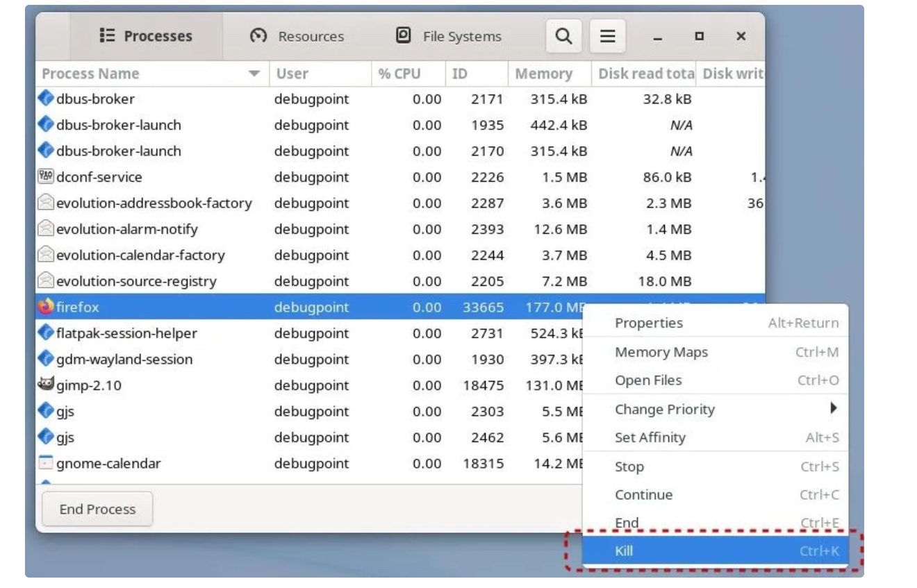Click the evolution-calendar-factory envelope icon
This screenshot has height=588, width=917.
point(46,255)
